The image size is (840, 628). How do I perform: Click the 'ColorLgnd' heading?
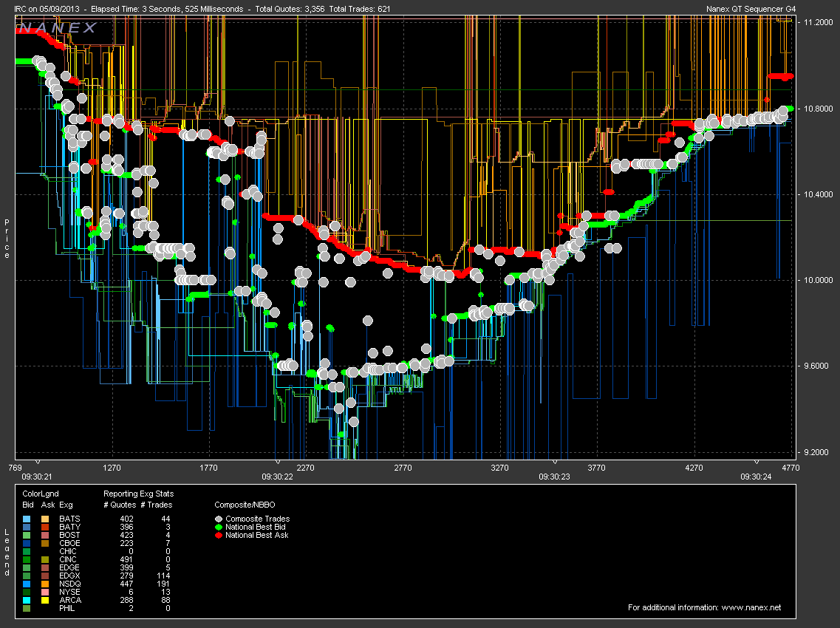coord(40,494)
